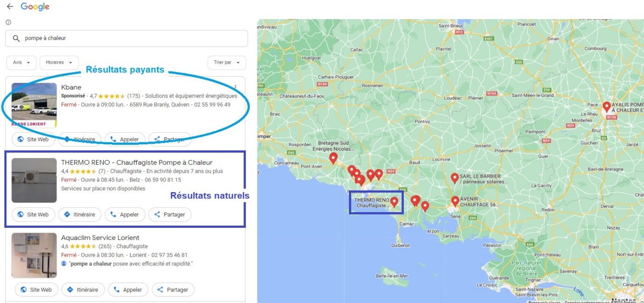This screenshot has width=644, height=303.
Task: Click the Saint-Nazaire label on the map
Action: pyautogui.click(x=529, y=290)
